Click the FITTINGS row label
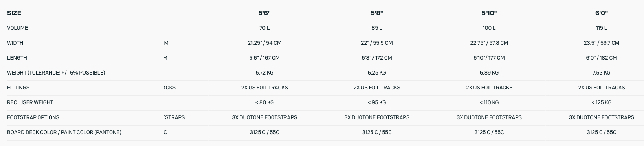The width and height of the screenshot is (644, 146). (18, 88)
